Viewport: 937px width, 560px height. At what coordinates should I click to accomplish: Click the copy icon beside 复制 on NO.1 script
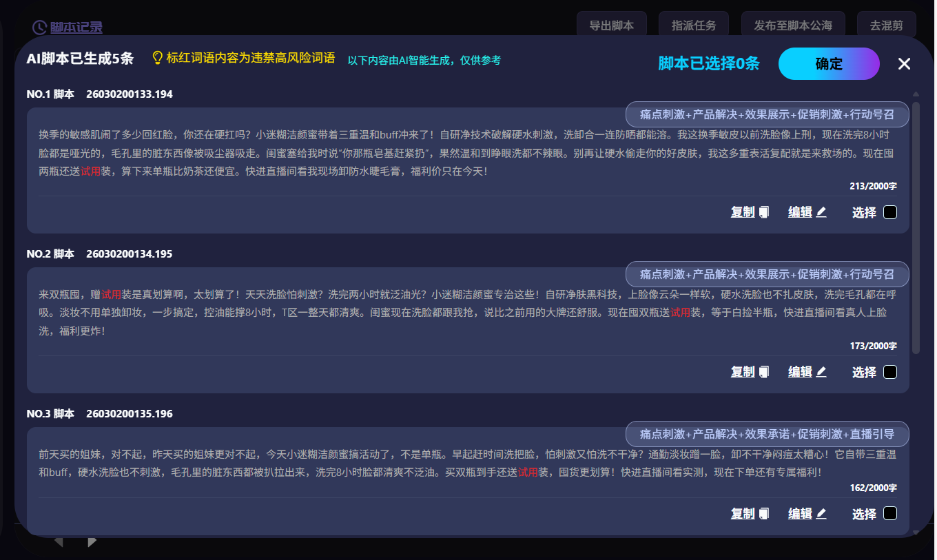765,212
